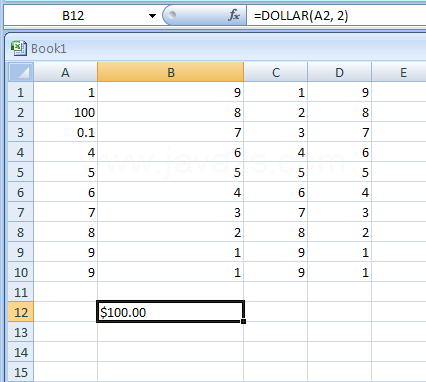This screenshot has width=426, height=382.
Task: Select cell A5 containing 5
Action: 66,172
